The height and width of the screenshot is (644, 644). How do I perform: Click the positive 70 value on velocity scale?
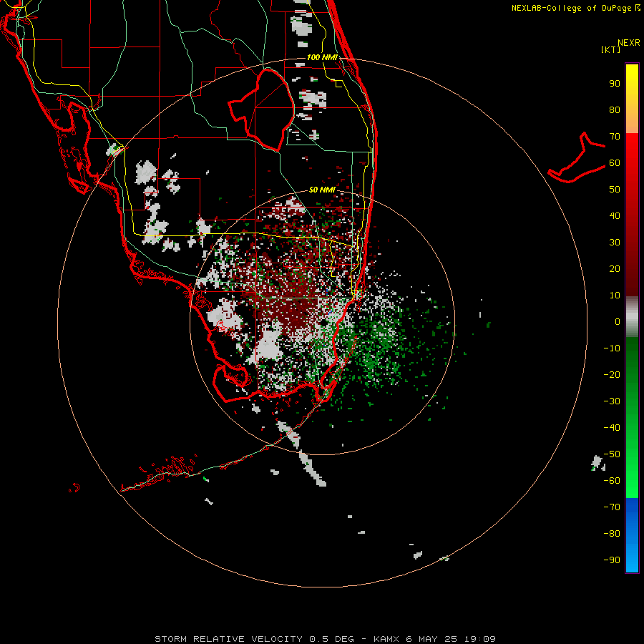pos(615,137)
